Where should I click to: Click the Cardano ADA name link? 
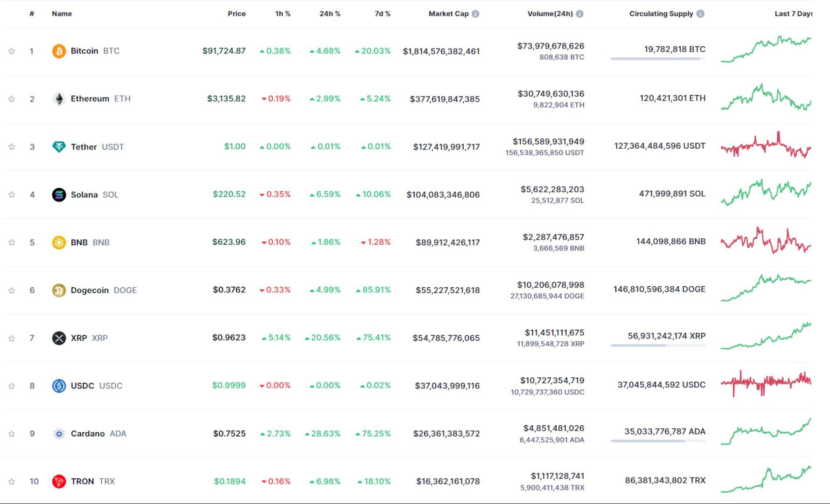90,433
